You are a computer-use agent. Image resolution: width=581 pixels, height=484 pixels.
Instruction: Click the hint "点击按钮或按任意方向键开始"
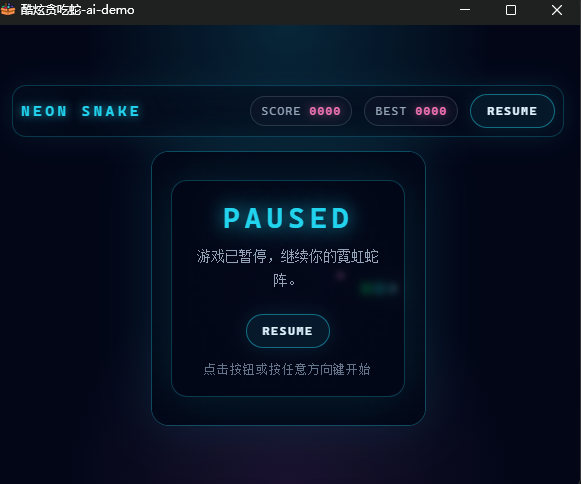click(x=287, y=369)
